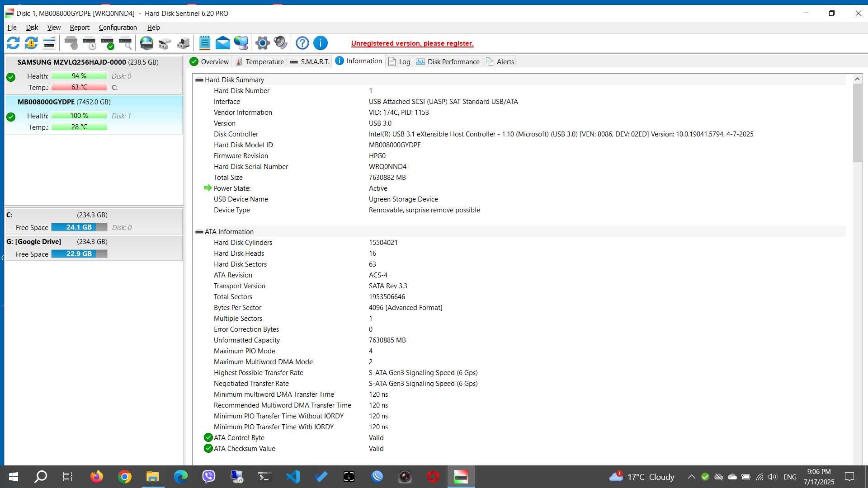Click the disk surface search magnifier icon
The height and width of the screenshot is (488, 868).
[125, 43]
